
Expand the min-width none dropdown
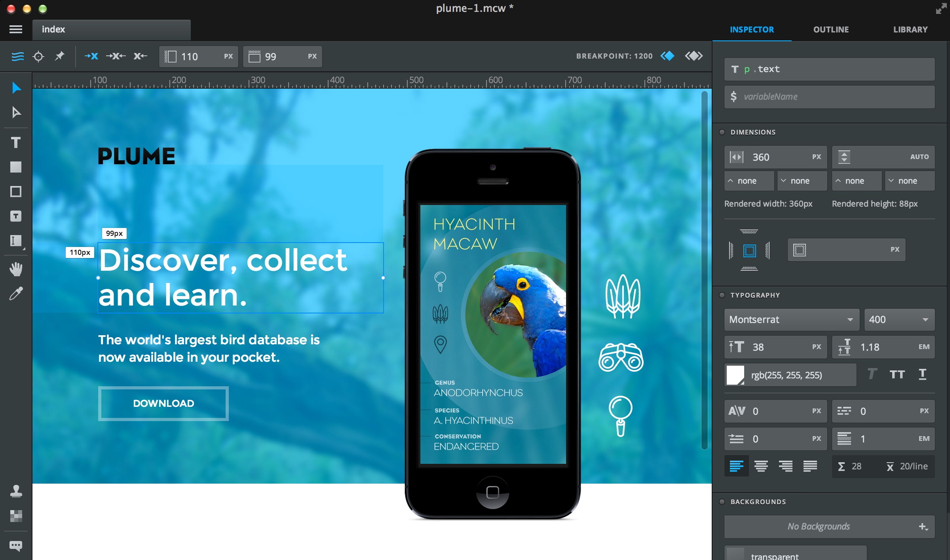[x=749, y=181]
